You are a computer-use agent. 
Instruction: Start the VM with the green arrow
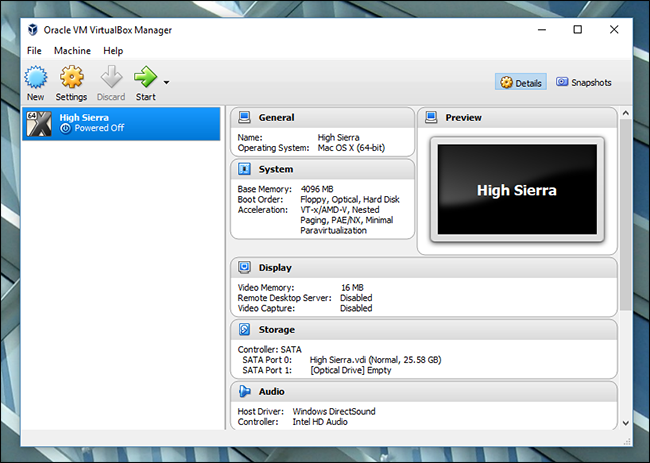(146, 77)
